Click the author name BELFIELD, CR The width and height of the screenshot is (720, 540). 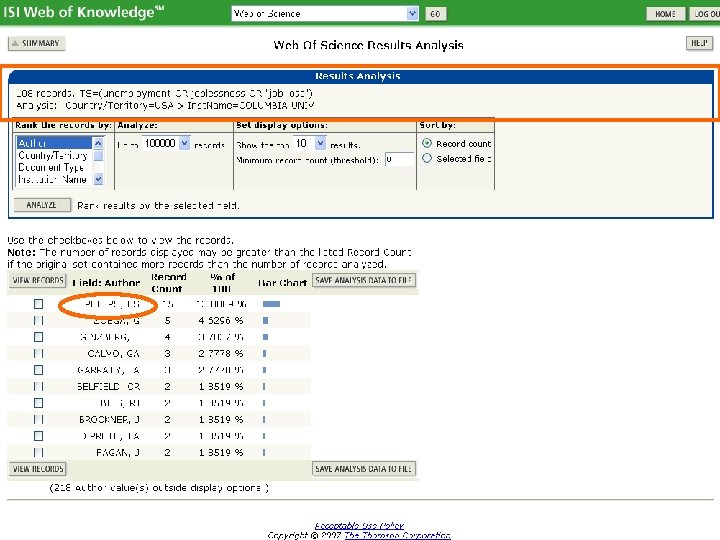(108, 387)
